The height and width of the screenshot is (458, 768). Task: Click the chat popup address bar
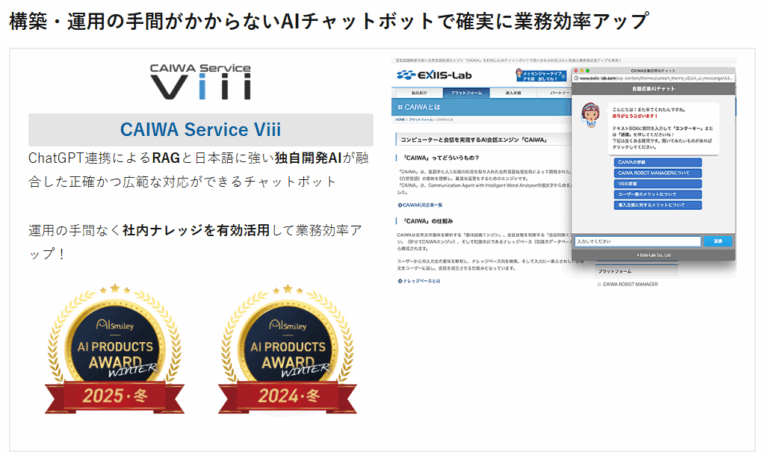(x=653, y=78)
